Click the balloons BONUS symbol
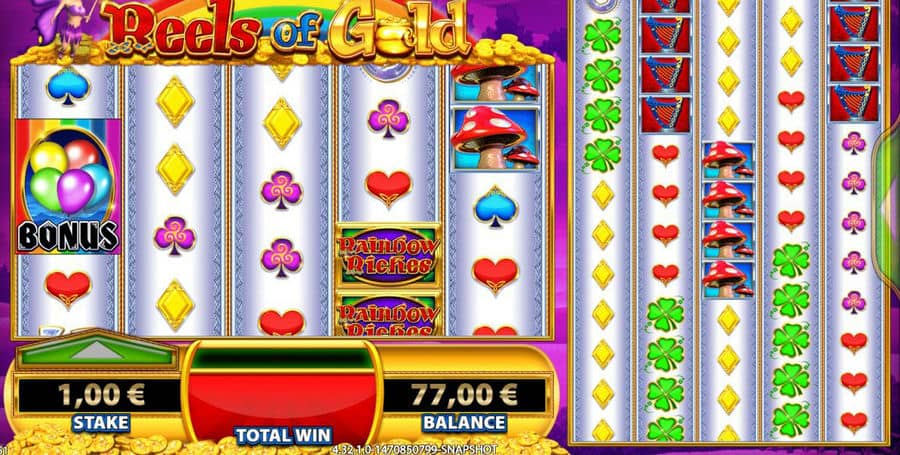This screenshot has width=900, height=455. coord(68,186)
